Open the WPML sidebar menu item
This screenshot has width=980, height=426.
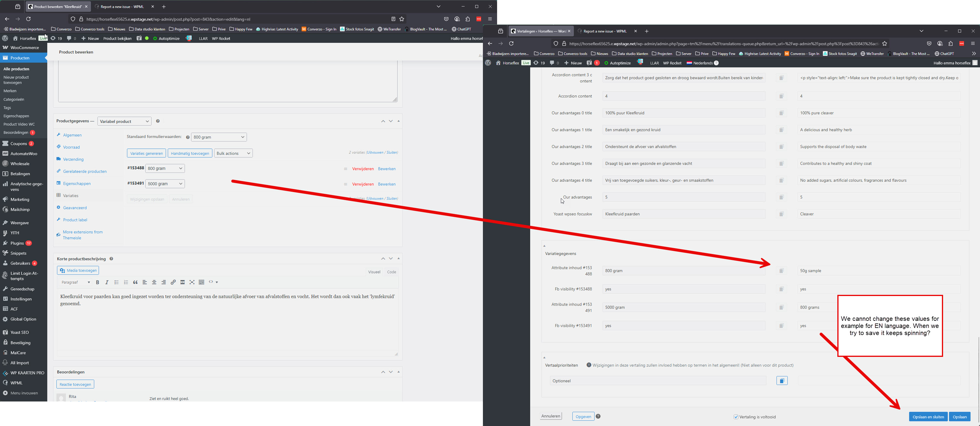click(x=16, y=383)
